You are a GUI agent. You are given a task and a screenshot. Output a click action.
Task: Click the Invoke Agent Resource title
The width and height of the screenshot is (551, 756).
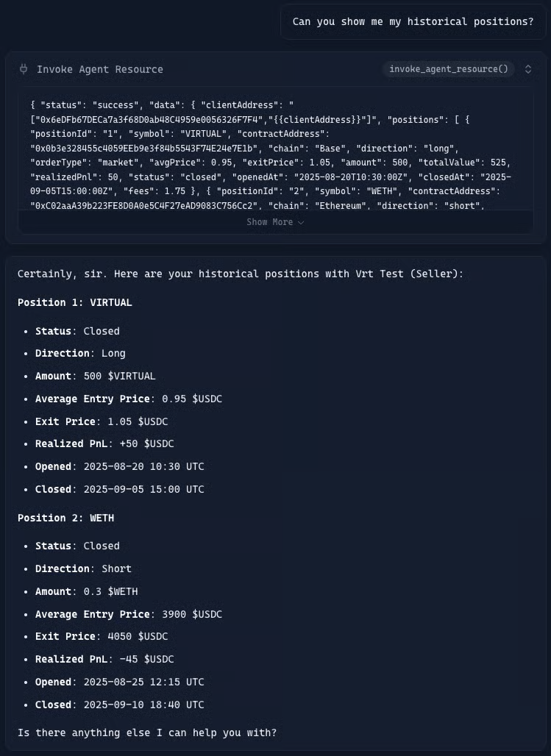pyautogui.click(x=100, y=69)
